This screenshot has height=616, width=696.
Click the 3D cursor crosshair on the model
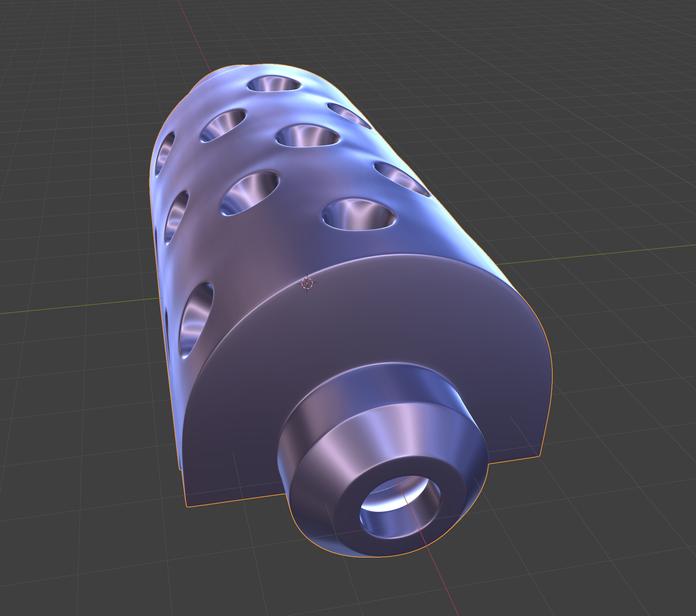click(307, 283)
